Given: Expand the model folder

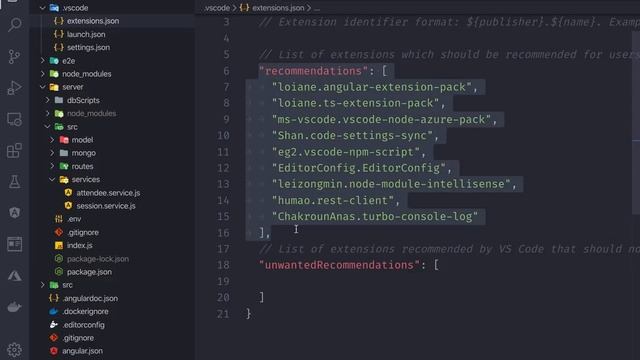Looking at the screenshot, I should click(x=52, y=140).
